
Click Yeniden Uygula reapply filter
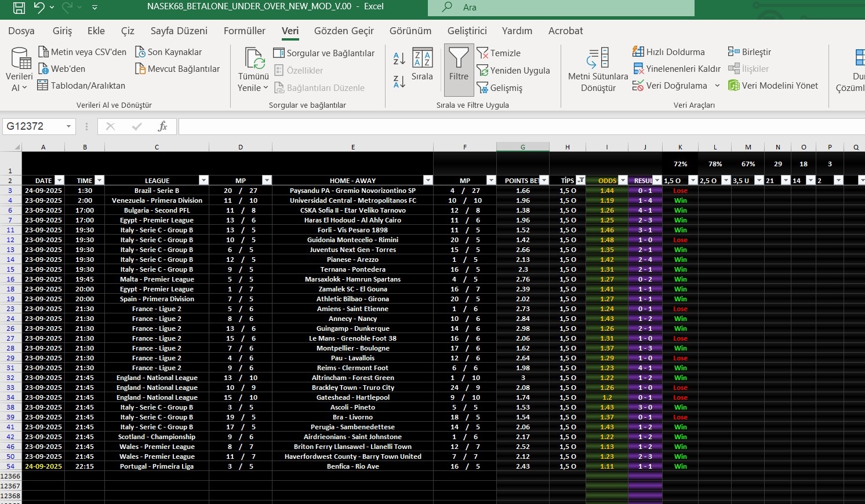coord(513,71)
